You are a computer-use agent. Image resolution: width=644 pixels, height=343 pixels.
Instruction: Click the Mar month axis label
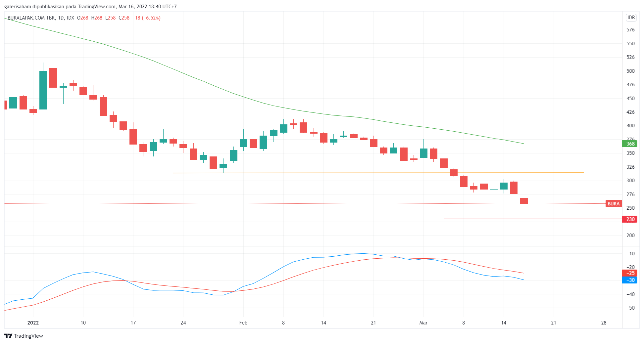423,323
